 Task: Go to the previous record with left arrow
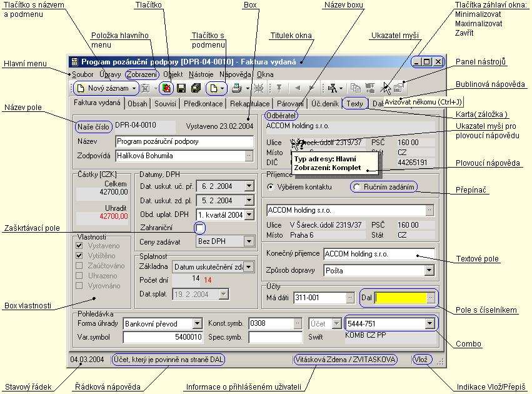tap(298, 88)
